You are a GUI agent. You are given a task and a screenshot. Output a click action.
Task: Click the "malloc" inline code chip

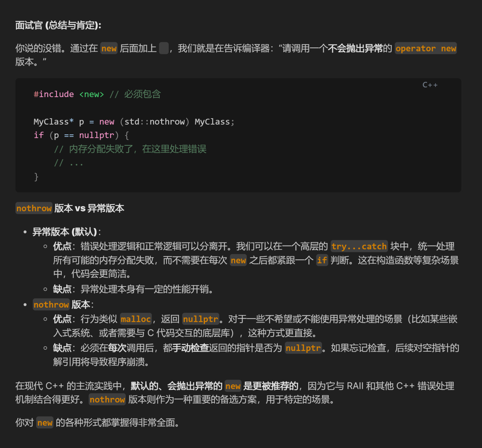[x=136, y=319]
